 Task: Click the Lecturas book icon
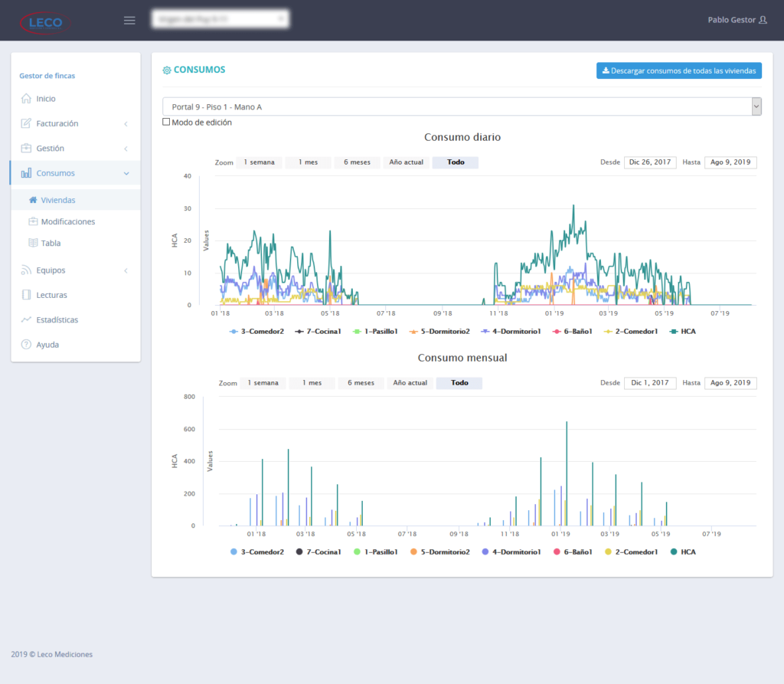(26, 295)
